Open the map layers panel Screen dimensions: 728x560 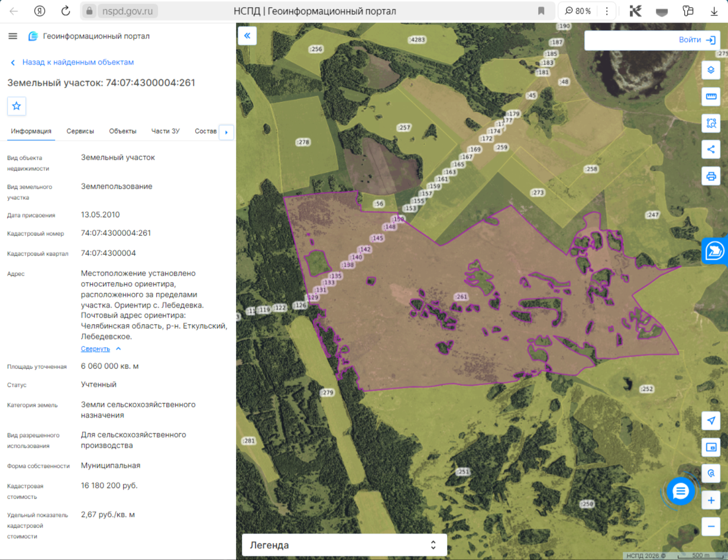click(711, 70)
